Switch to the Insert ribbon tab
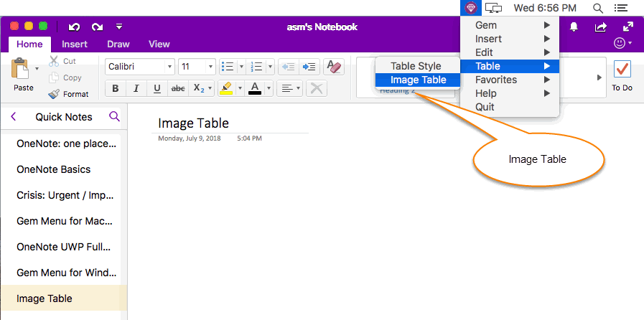The width and height of the screenshot is (644, 320). click(75, 44)
